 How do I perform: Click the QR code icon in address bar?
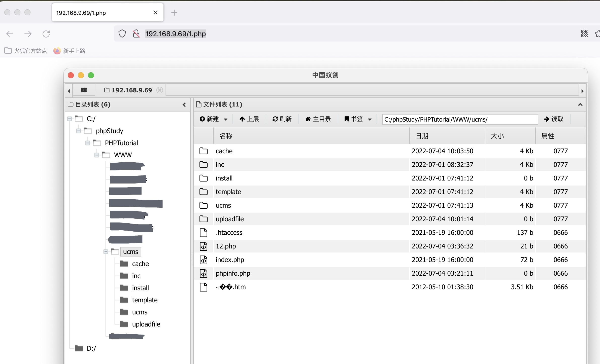click(x=585, y=33)
